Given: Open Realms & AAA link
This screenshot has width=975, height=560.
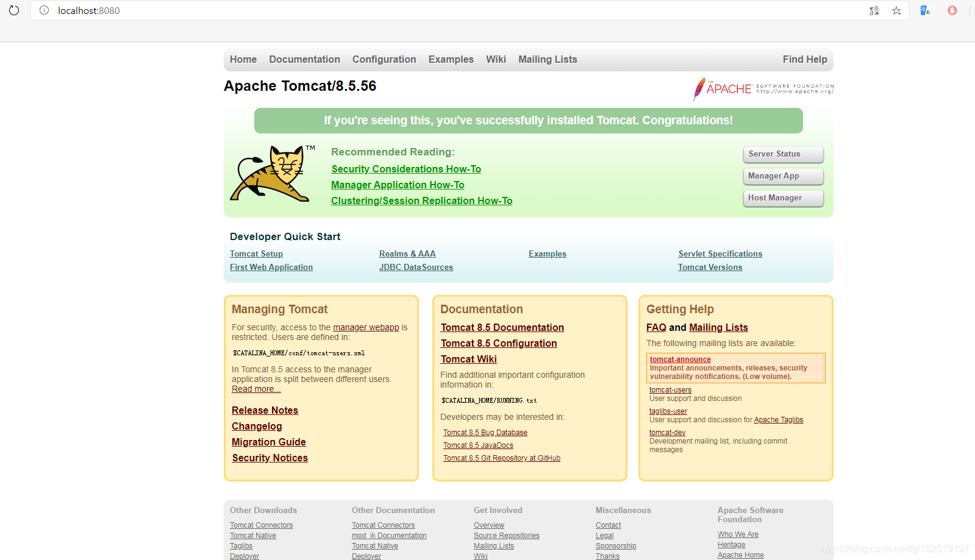Looking at the screenshot, I should pyautogui.click(x=407, y=253).
